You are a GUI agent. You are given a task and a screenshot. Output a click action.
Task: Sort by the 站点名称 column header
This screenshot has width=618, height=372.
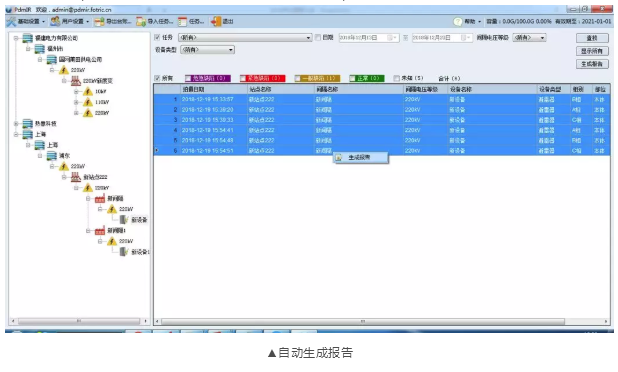pos(281,89)
